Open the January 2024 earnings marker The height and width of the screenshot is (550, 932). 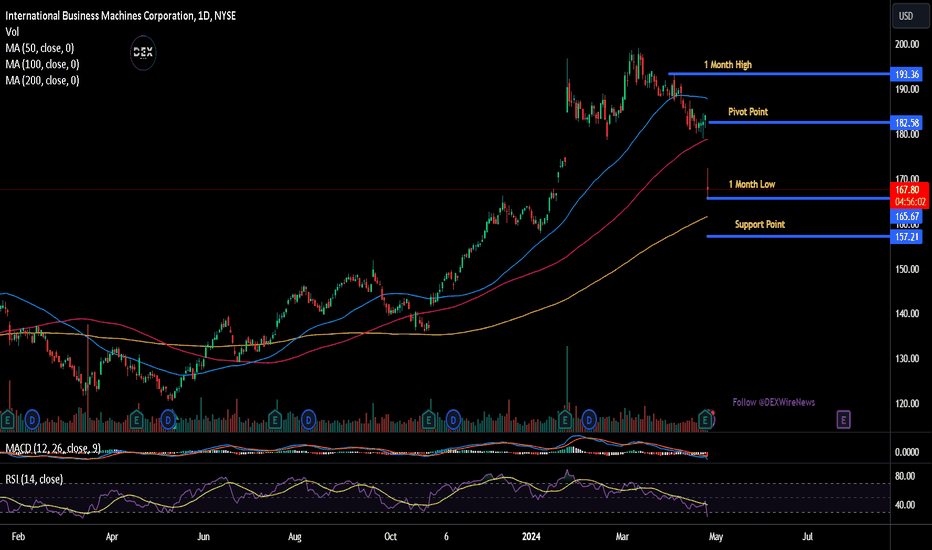pos(565,420)
